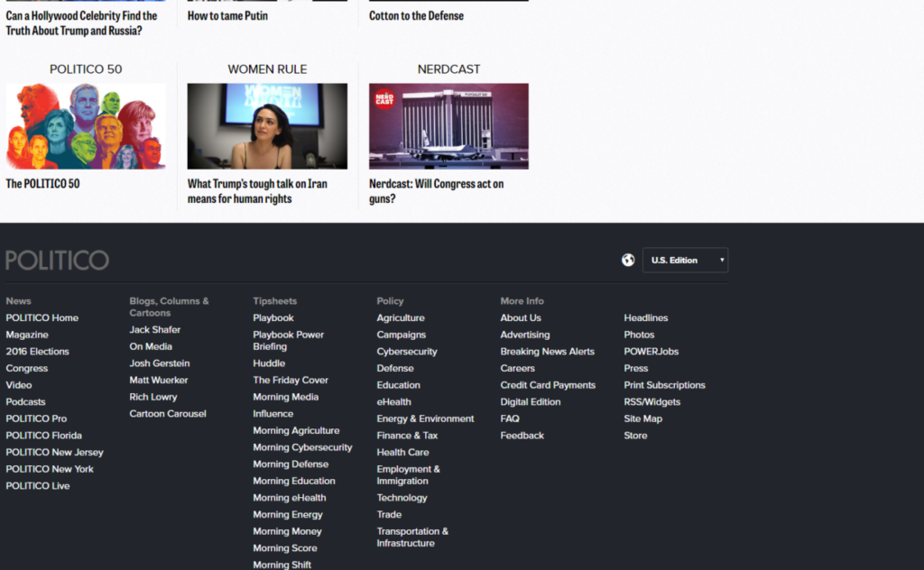Open Finance & Tax policy link

point(407,436)
